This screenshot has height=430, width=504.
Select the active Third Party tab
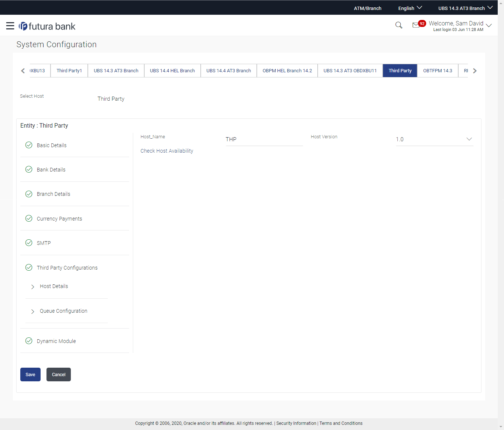coord(400,70)
